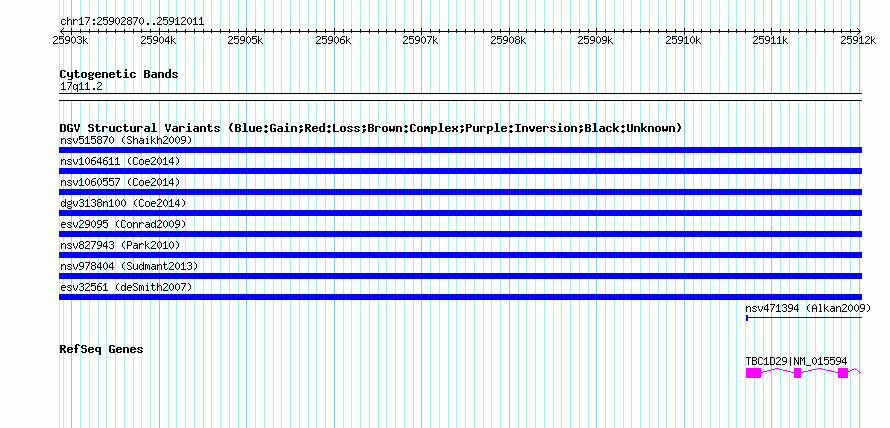Click the 17q11.2 cytogenetic band line
This screenshot has height=428, width=890.
(x=460, y=96)
